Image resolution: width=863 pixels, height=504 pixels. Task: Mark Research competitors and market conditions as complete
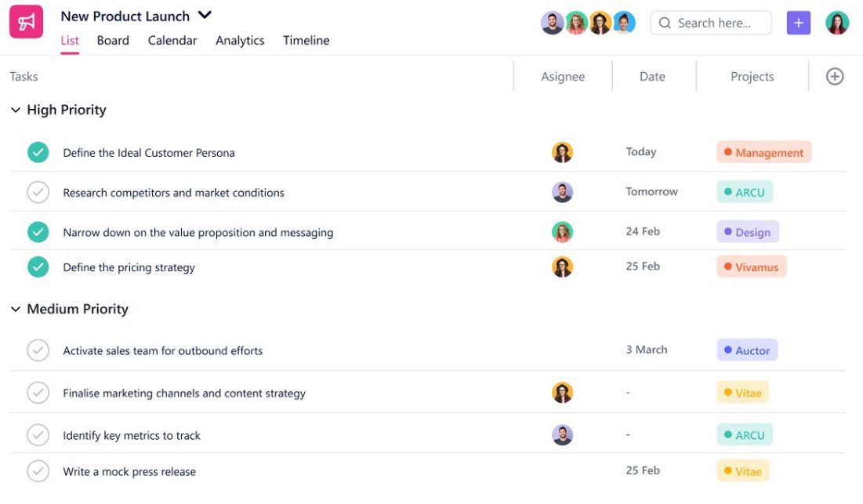coord(38,191)
